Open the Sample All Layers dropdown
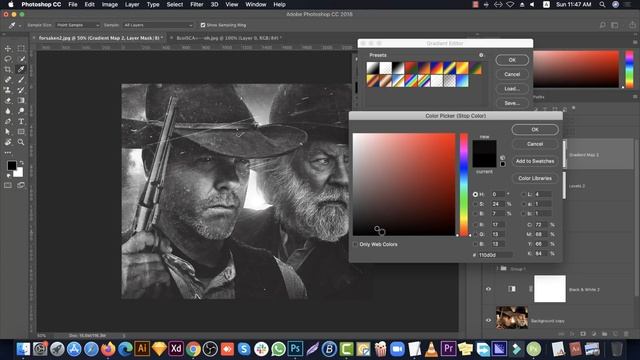The height and width of the screenshot is (360, 640). [x=158, y=25]
